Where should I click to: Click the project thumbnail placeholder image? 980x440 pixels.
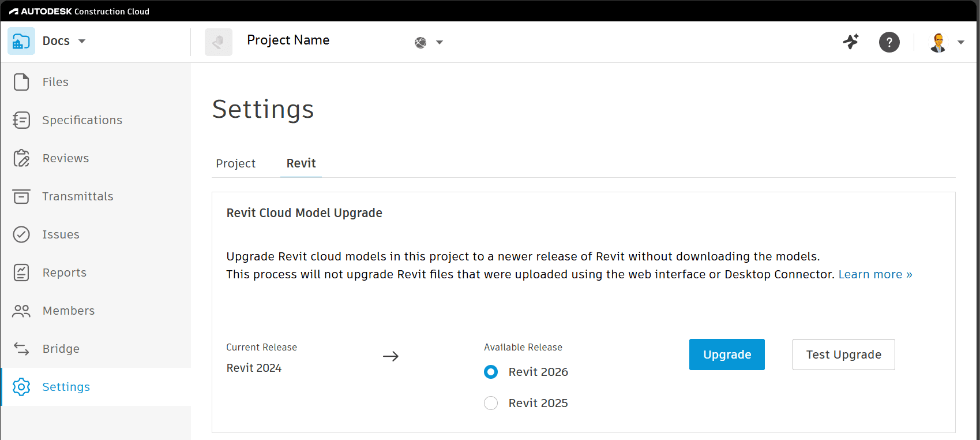pyautogui.click(x=219, y=42)
